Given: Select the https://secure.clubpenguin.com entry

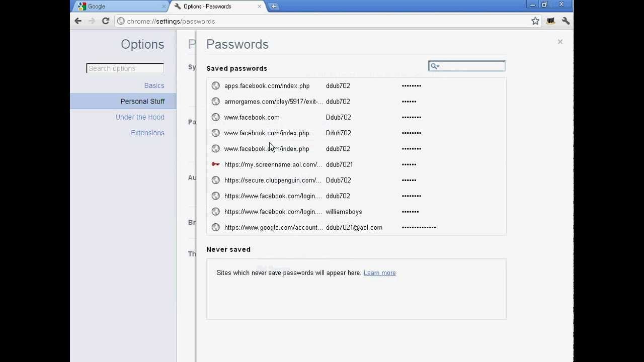Looking at the screenshot, I should (x=356, y=180).
